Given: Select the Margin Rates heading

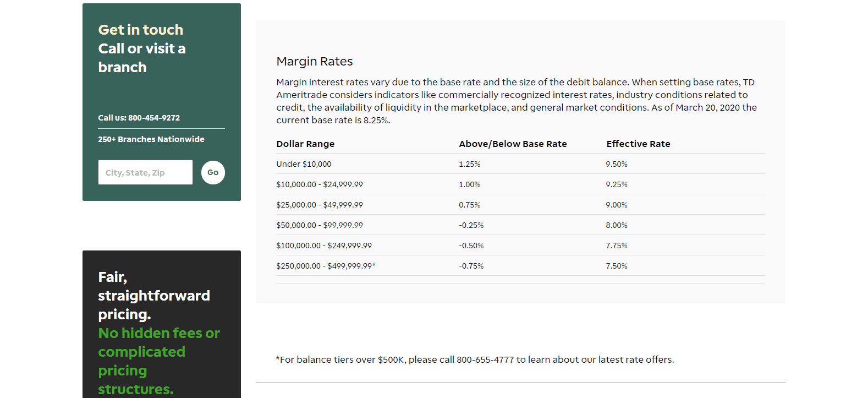Looking at the screenshot, I should [x=314, y=61].
